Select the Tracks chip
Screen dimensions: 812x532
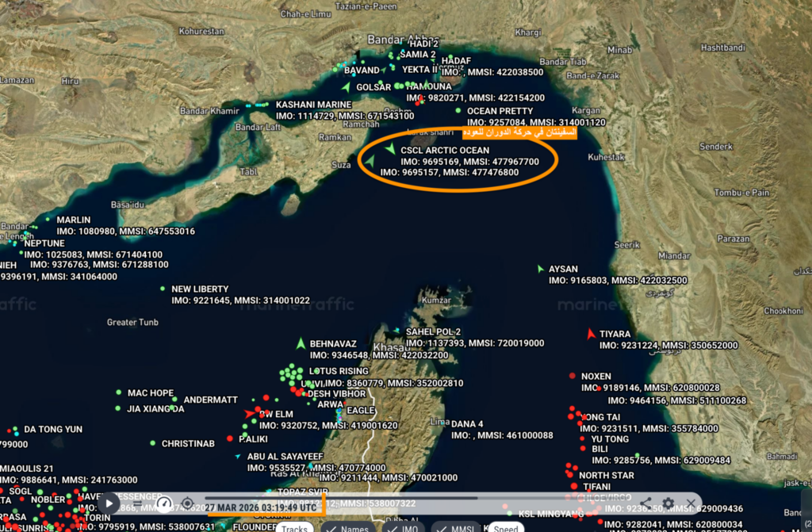pyautogui.click(x=295, y=527)
